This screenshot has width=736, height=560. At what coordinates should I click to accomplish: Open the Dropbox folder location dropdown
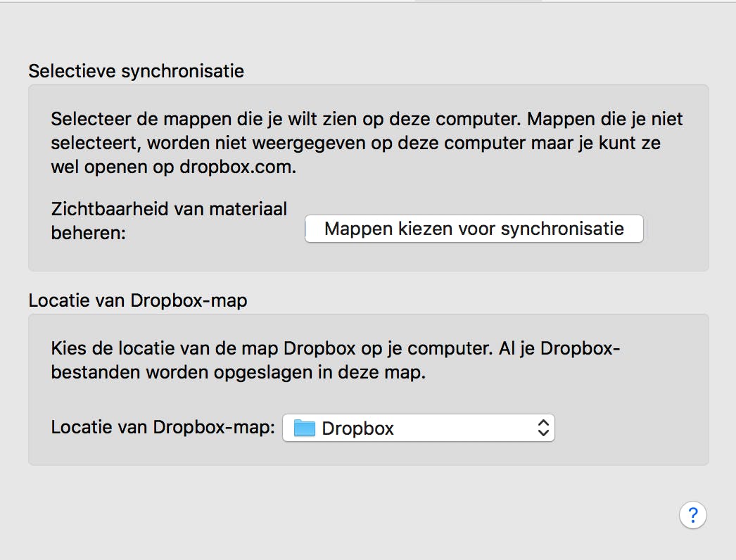[418, 428]
